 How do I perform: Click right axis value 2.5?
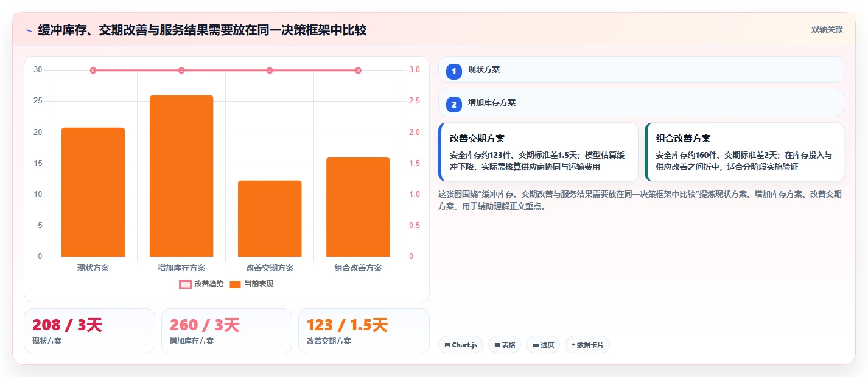(414, 101)
